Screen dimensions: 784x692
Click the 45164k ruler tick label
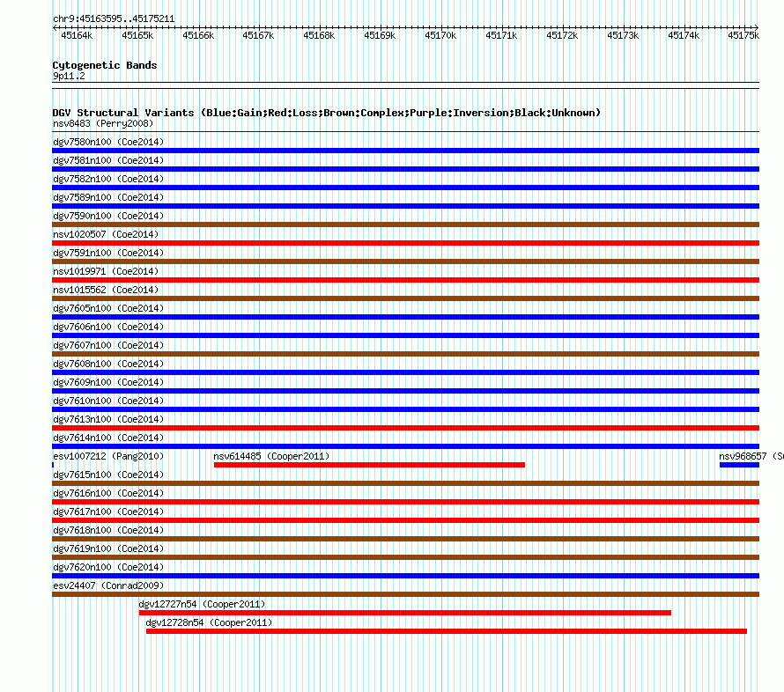[x=77, y=35]
